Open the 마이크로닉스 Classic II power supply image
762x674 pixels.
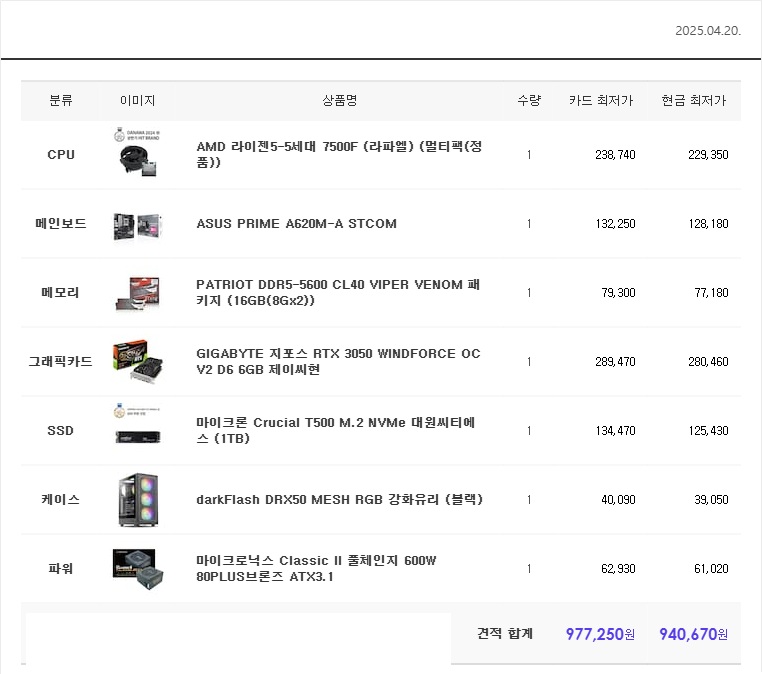[x=137, y=568]
